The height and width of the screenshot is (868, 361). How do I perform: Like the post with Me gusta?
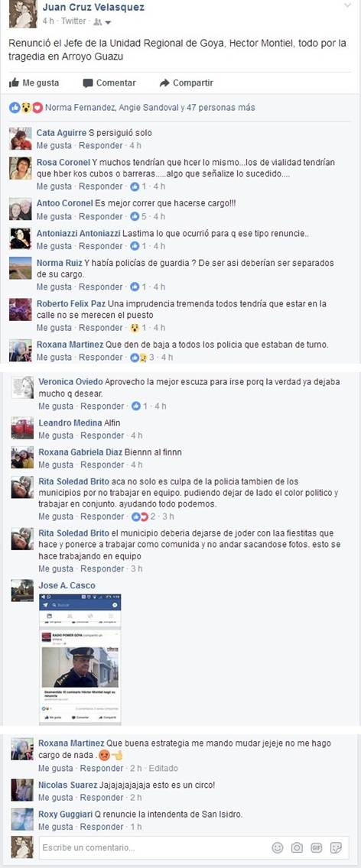[34, 83]
